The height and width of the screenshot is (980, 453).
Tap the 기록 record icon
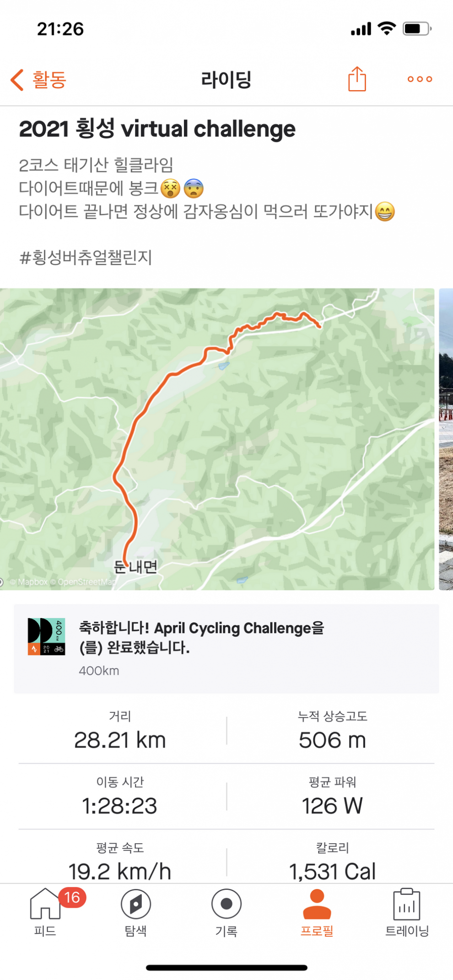(x=226, y=904)
